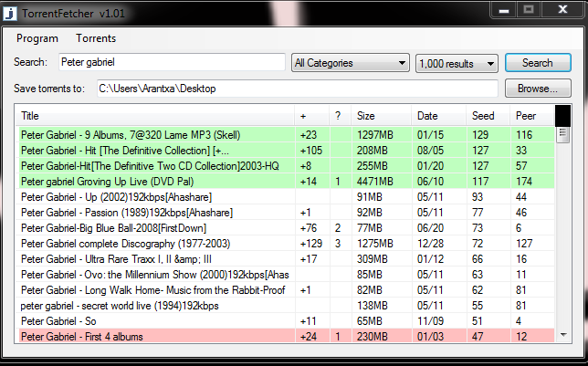Viewport: 588px width, 366px height.
Task: Expand the 1,000 results dropdown
Action: (x=456, y=63)
